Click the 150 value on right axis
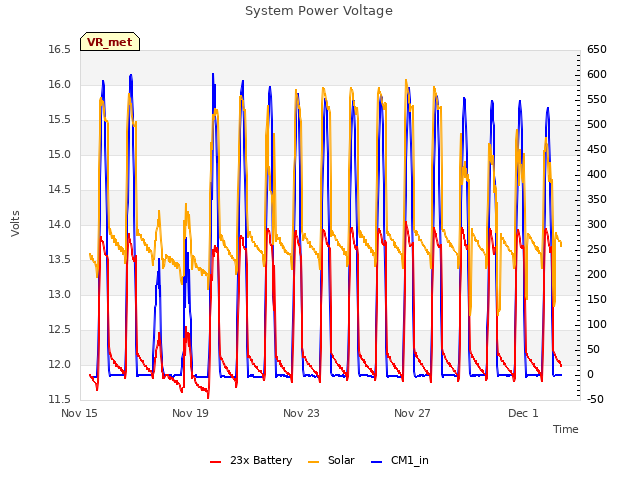 597,300
